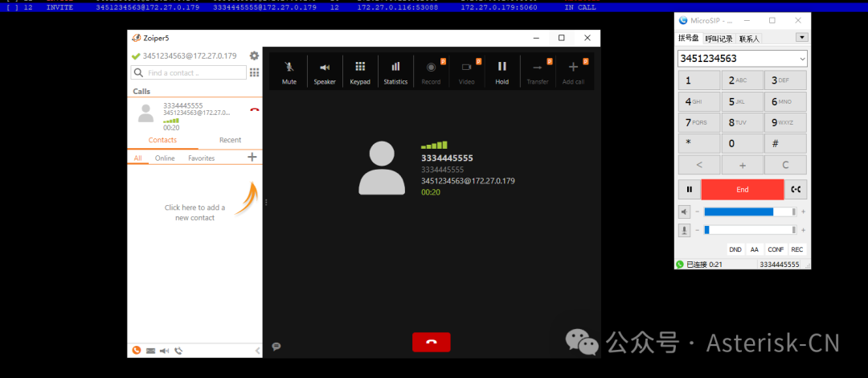
Task: Dial digit 7 PQRS on MicroSIP keypad
Action: tap(699, 122)
